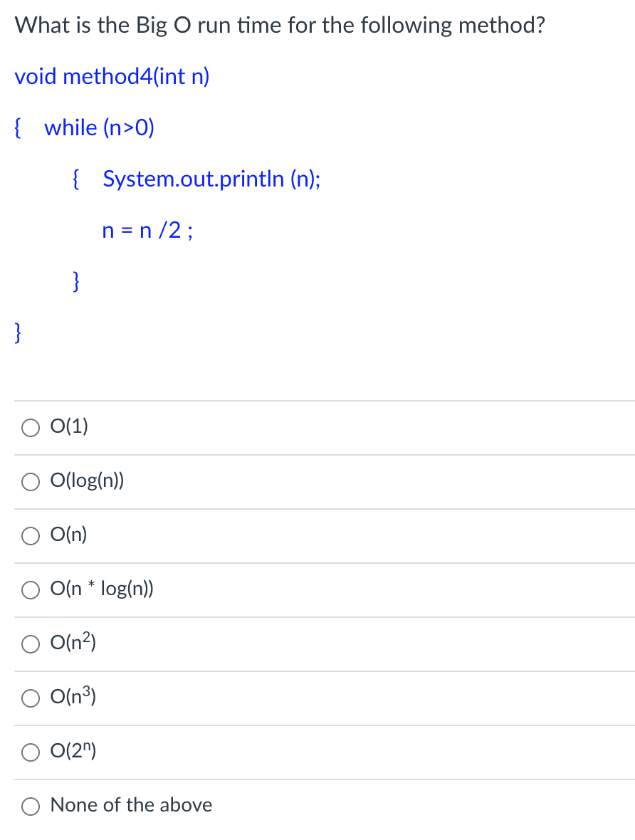Select the O(n²) radio button
Viewport: 635px width, 840px height.
click(31, 644)
